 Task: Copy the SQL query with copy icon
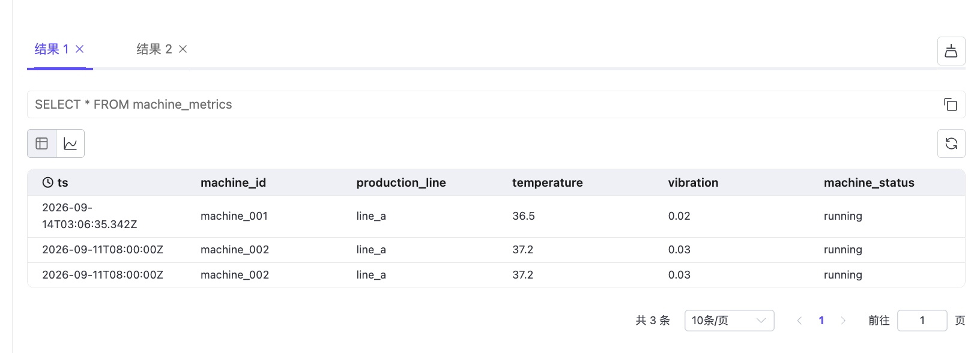(951, 104)
